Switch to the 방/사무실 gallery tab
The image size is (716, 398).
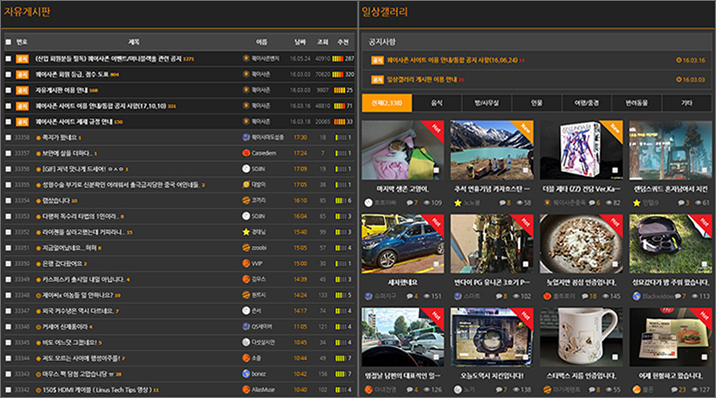(x=487, y=103)
